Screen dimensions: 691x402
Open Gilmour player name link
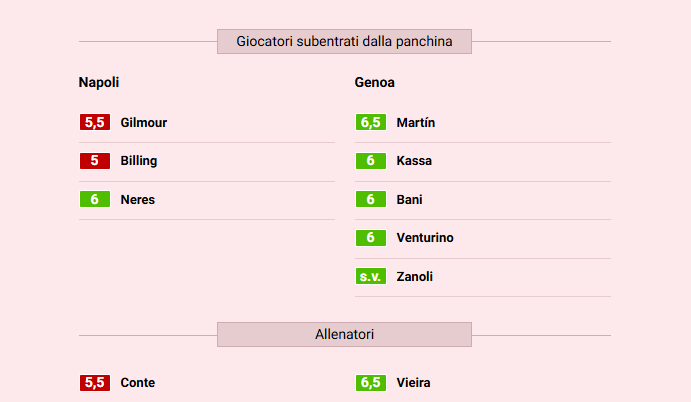(x=143, y=123)
